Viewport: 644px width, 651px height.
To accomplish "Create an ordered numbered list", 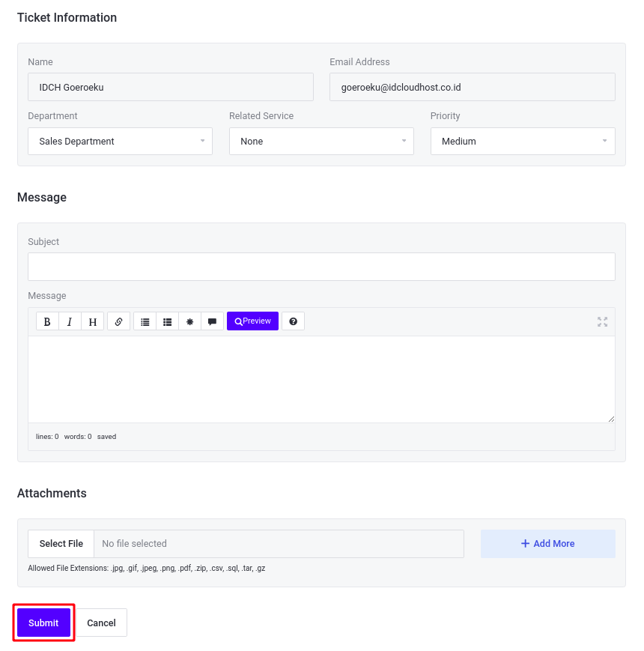I will (167, 321).
